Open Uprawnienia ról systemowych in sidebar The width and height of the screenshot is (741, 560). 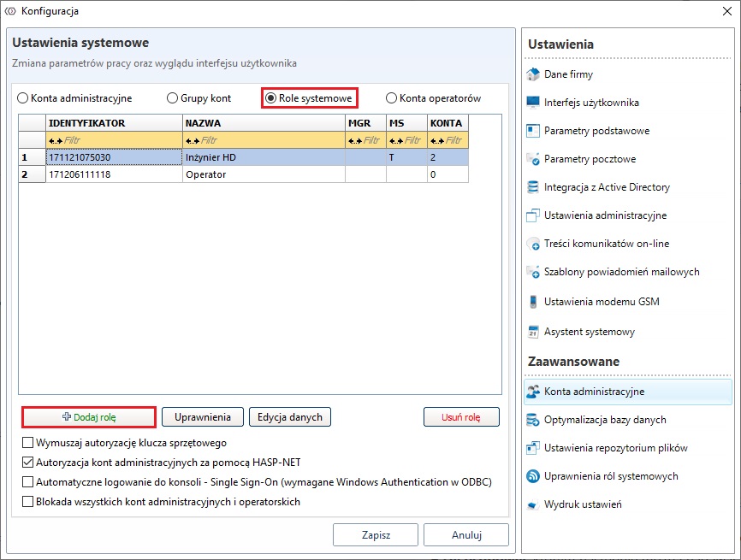coord(610,476)
